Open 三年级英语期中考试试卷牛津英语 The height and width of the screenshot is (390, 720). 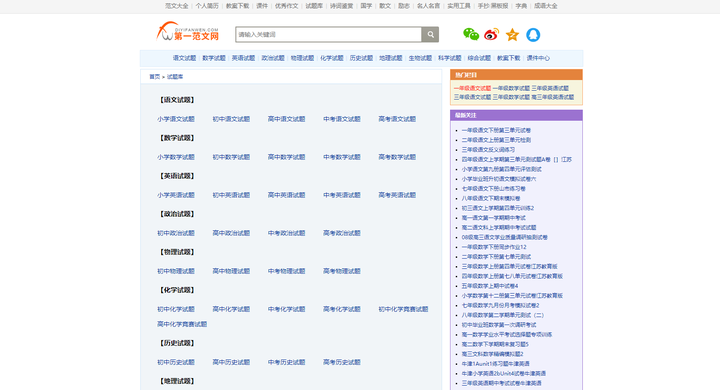tap(501, 383)
